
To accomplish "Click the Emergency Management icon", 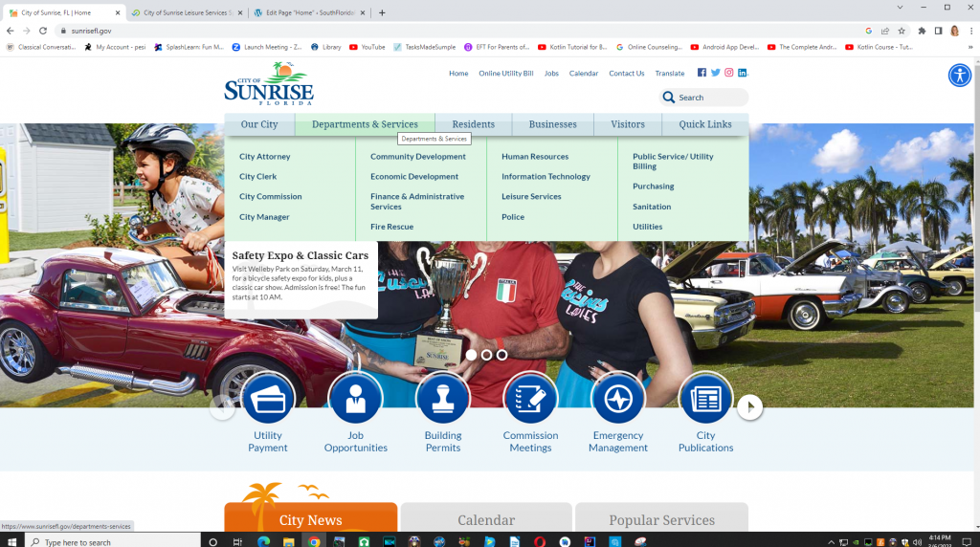I will (618, 399).
